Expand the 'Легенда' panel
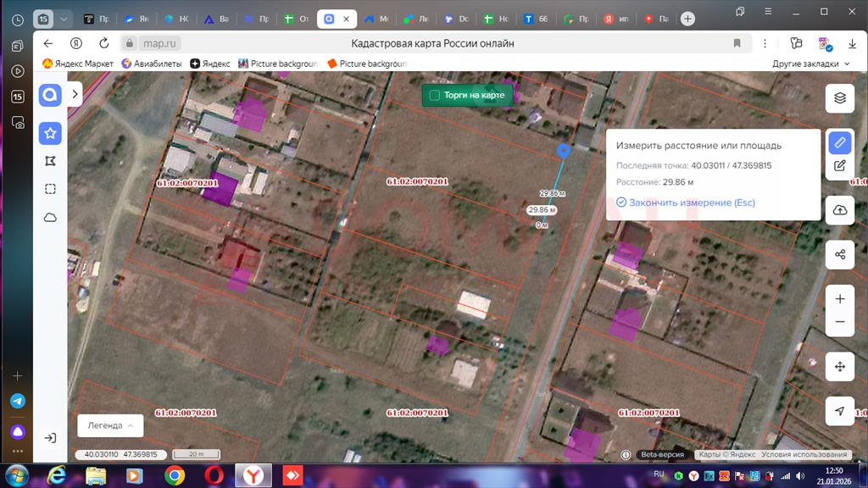Image resolution: width=868 pixels, height=488 pixels. click(105, 425)
